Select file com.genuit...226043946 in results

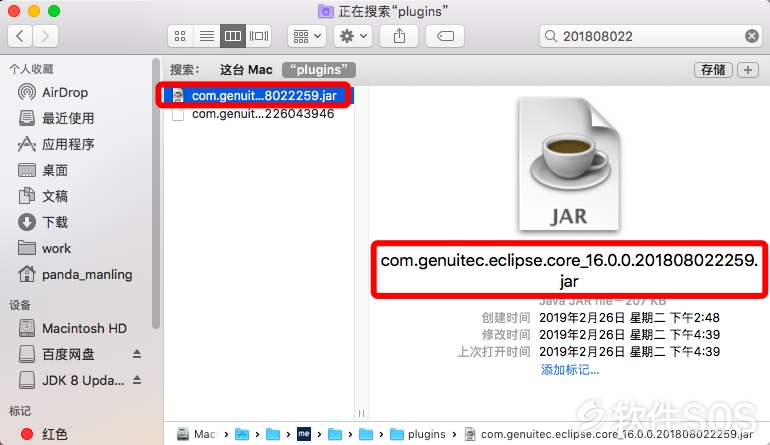click(259, 114)
